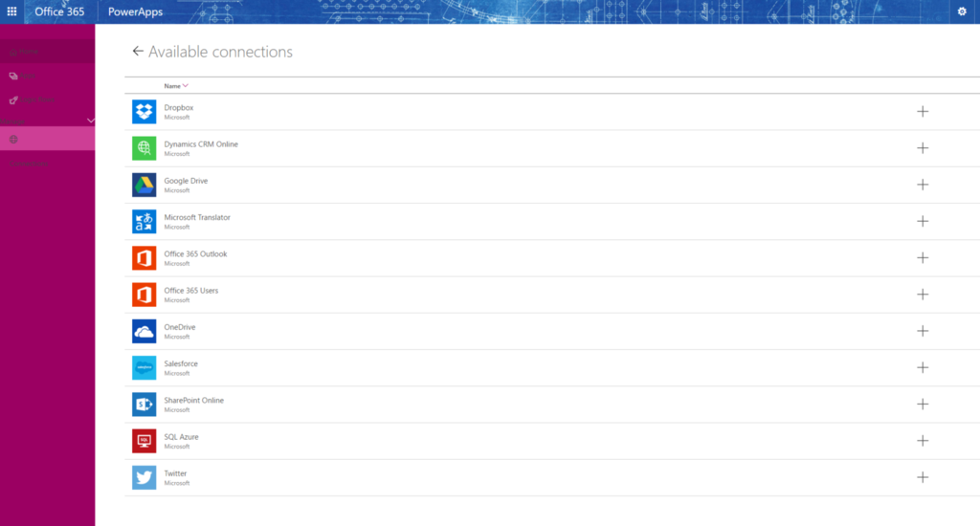Add a Microsoft Translator connection via plus
Screen dimensions: 980x526
[923, 221]
